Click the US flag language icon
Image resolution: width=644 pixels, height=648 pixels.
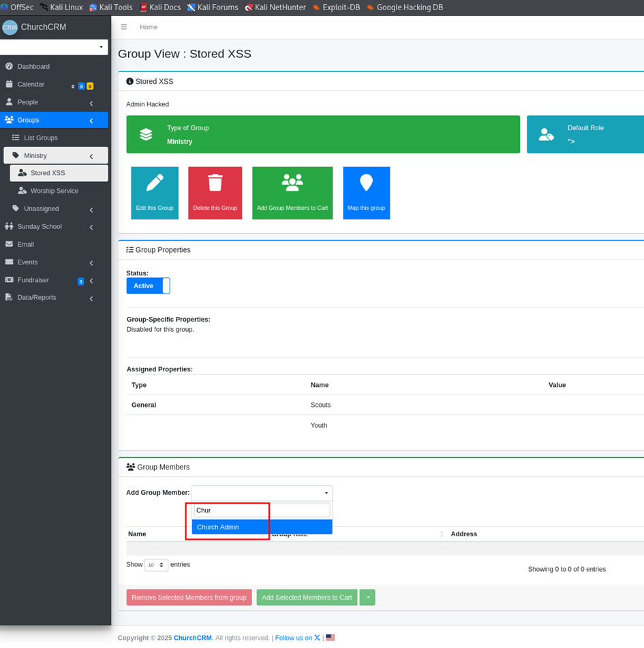(x=331, y=638)
